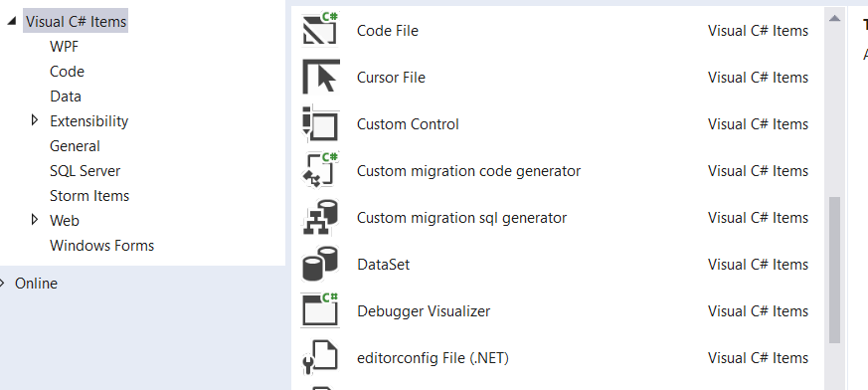Click the Cursor File arrow icon
Screen dimensions: 868x390
pos(320,77)
